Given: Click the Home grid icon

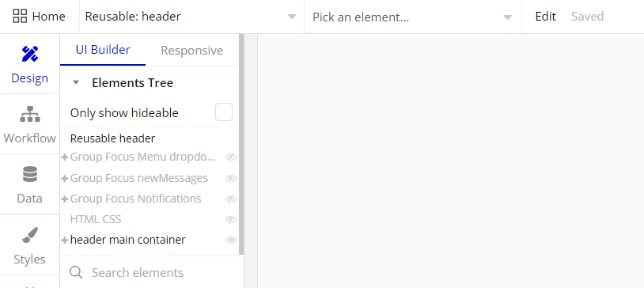Looking at the screenshot, I should click(x=20, y=17).
